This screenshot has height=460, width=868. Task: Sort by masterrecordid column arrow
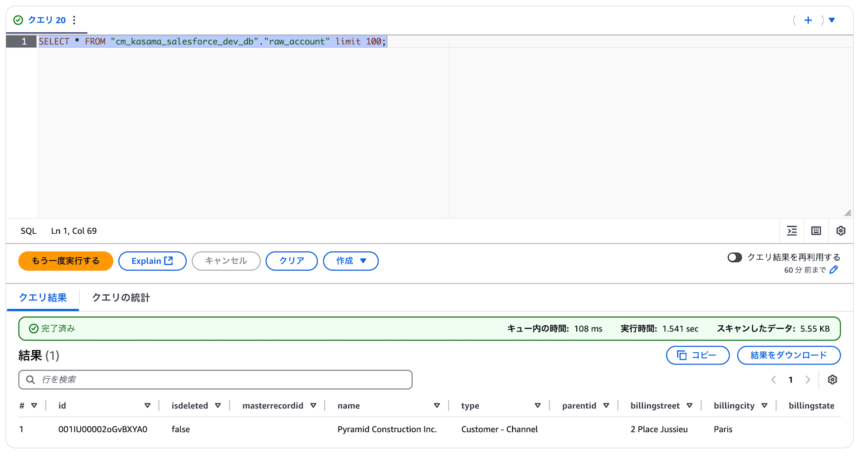point(313,406)
